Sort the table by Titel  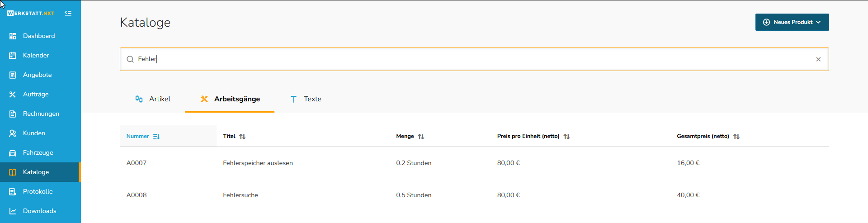[242, 137]
